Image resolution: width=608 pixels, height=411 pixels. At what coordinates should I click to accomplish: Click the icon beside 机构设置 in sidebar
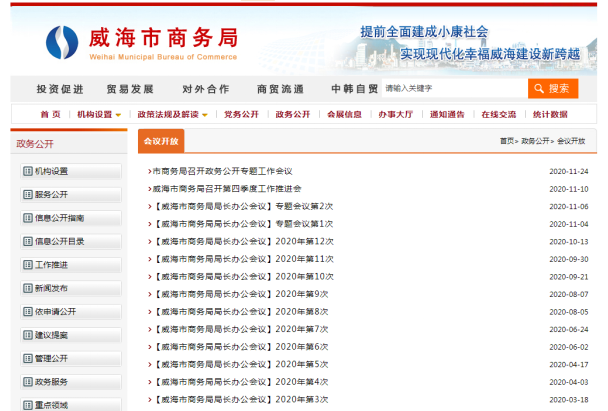pos(27,171)
